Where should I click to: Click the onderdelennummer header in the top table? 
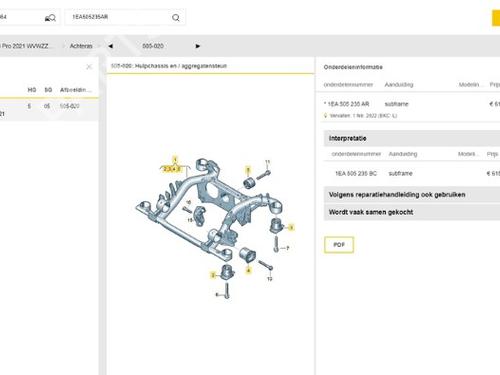point(348,85)
